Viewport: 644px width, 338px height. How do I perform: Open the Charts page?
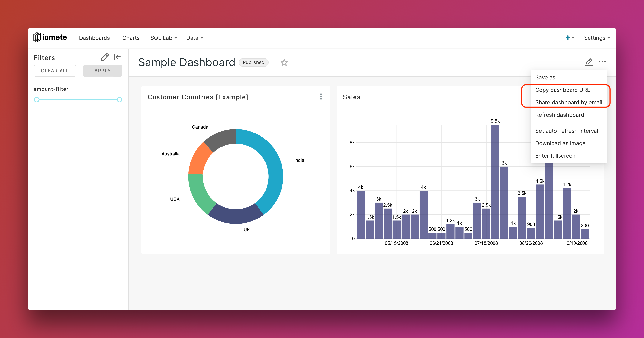click(131, 38)
